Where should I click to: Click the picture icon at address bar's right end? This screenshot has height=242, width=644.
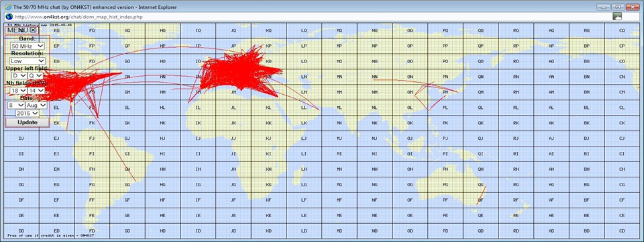click(x=616, y=16)
